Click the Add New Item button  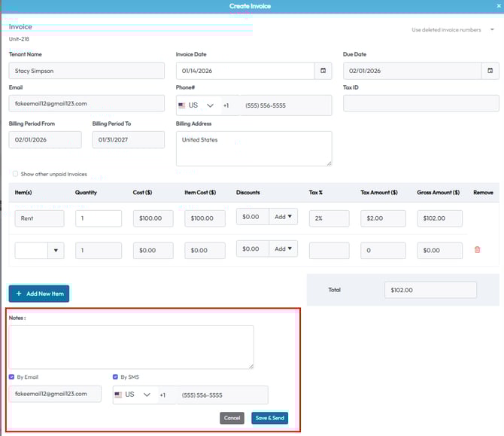coord(39,293)
